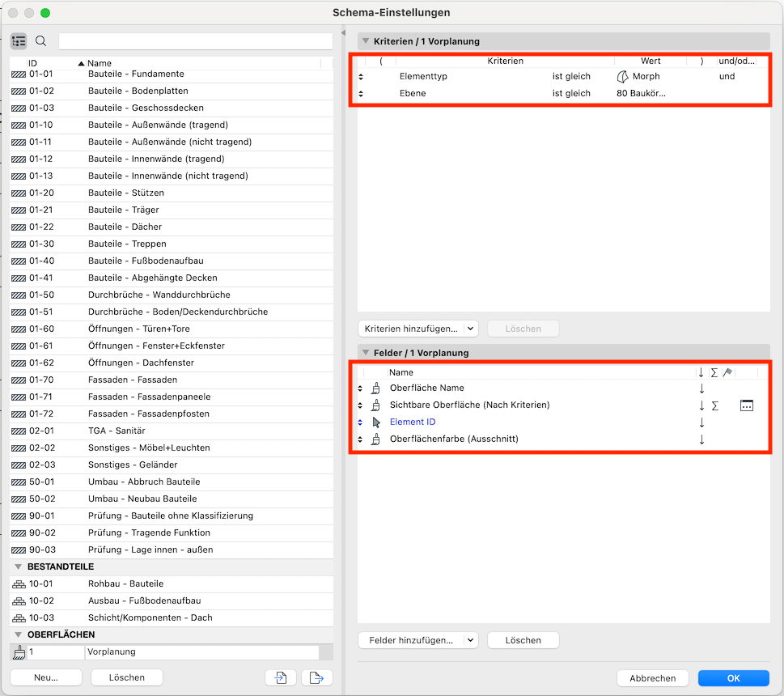Collapse the Kriterien / 1 Vorplanung panel
The width and height of the screenshot is (784, 696).
366,41
